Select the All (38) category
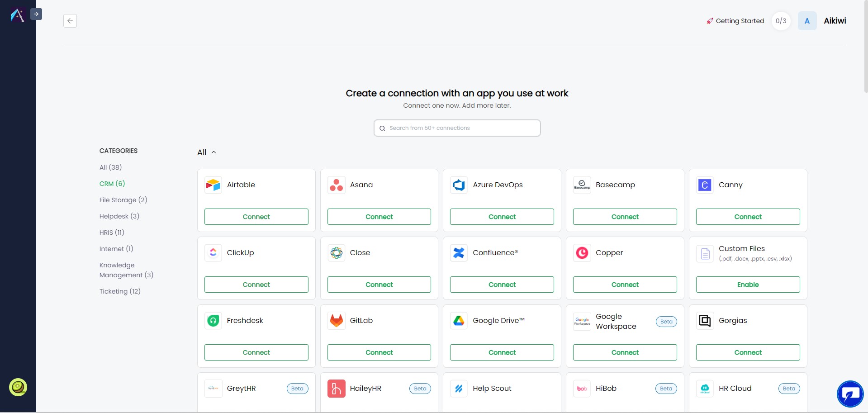The image size is (868, 413). [111, 167]
